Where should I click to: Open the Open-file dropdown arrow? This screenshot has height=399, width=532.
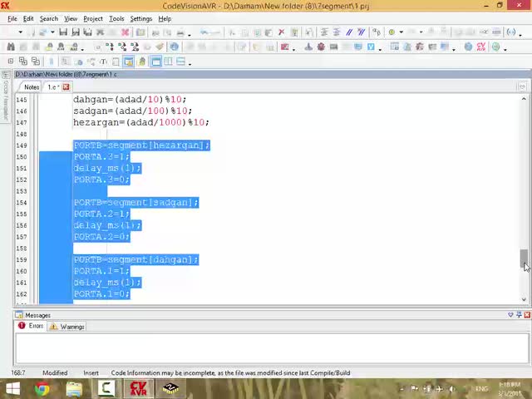pos(52,32)
